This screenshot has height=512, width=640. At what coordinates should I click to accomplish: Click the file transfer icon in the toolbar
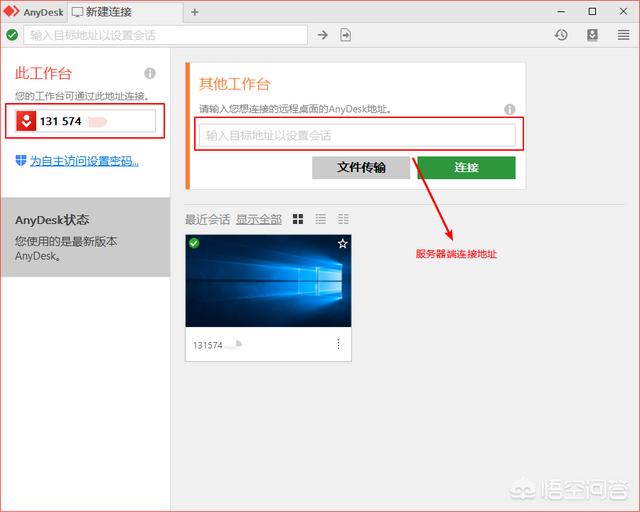[346, 35]
